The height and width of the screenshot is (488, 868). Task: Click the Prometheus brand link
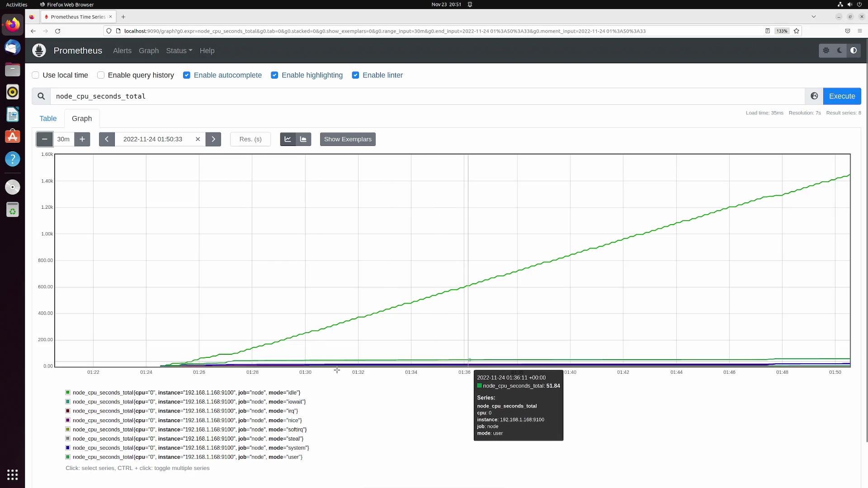(x=78, y=51)
